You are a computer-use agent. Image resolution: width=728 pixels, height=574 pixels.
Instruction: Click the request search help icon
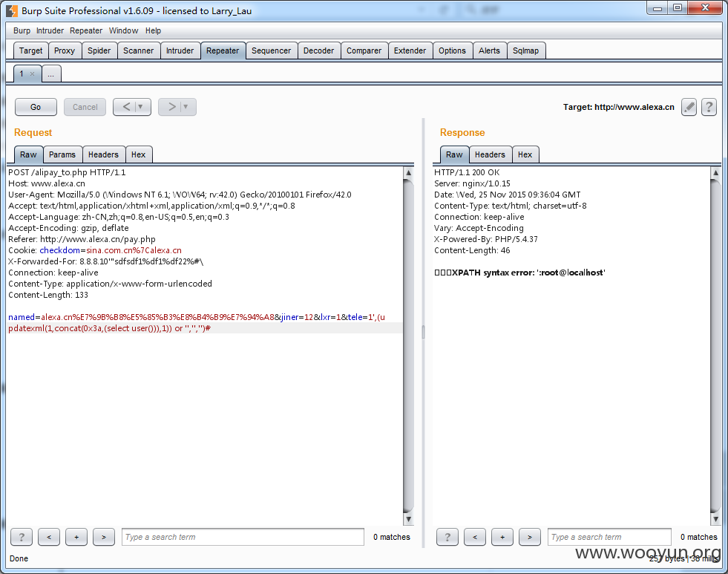click(x=22, y=537)
